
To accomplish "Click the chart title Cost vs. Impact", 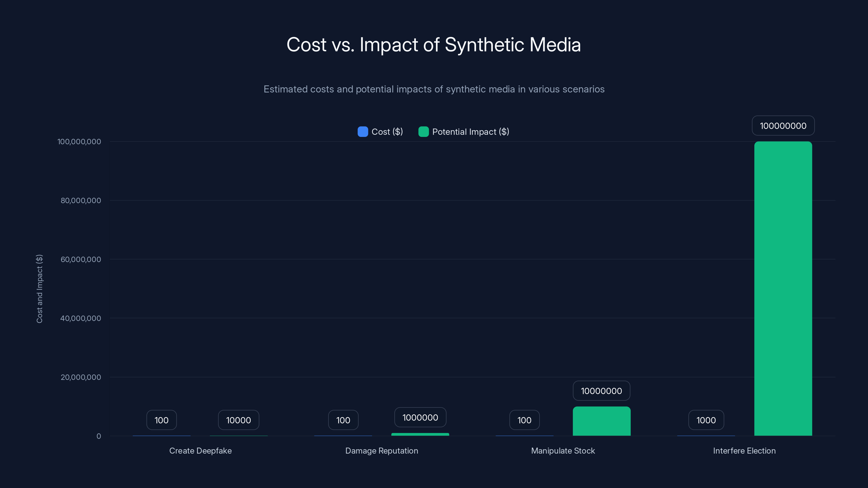I will tap(434, 44).
